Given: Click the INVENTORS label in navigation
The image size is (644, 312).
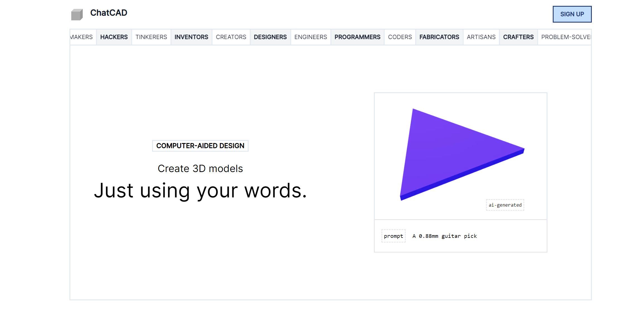Looking at the screenshot, I should pos(191,37).
